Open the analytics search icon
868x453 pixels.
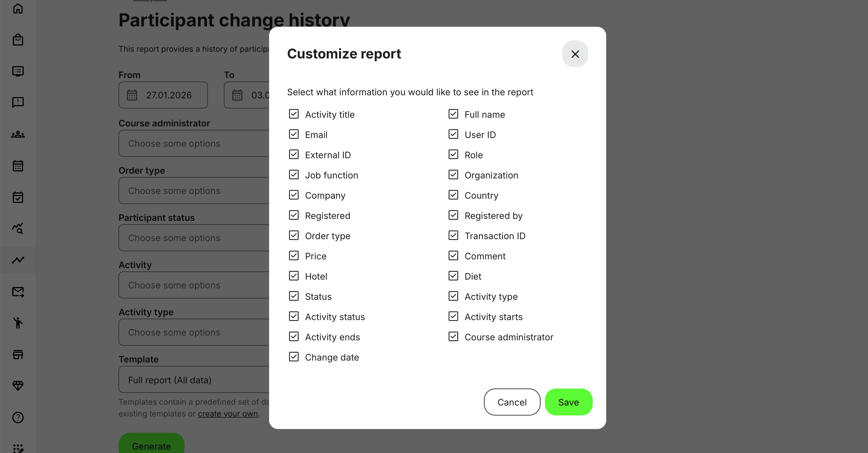[18, 228]
